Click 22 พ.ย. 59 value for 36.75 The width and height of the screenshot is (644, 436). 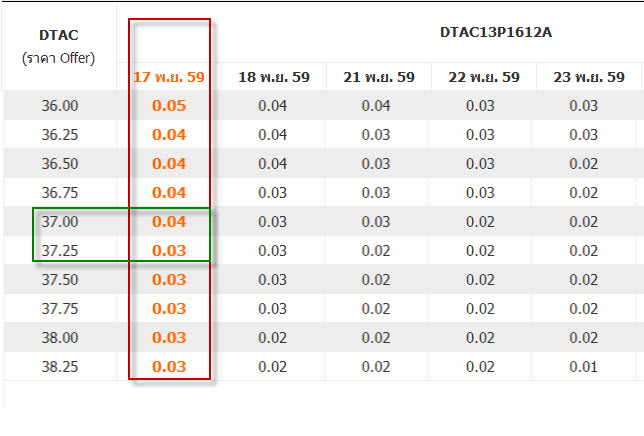click(x=481, y=193)
